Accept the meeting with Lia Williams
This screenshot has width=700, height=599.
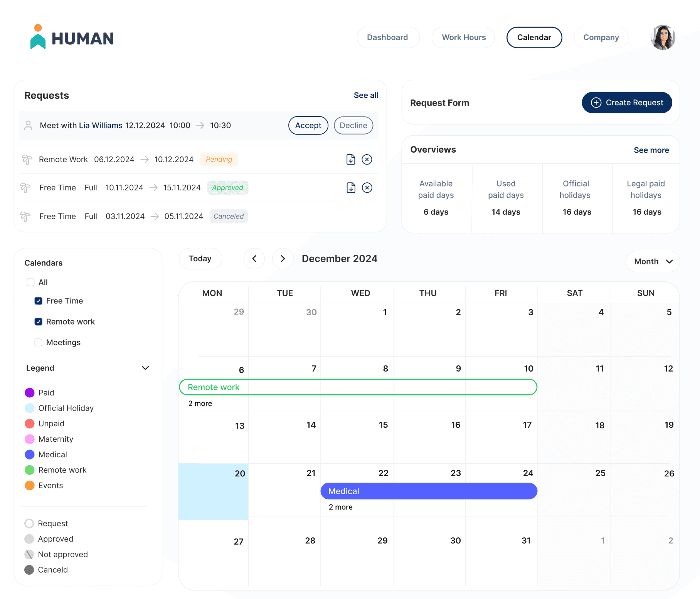click(x=308, y=125)
